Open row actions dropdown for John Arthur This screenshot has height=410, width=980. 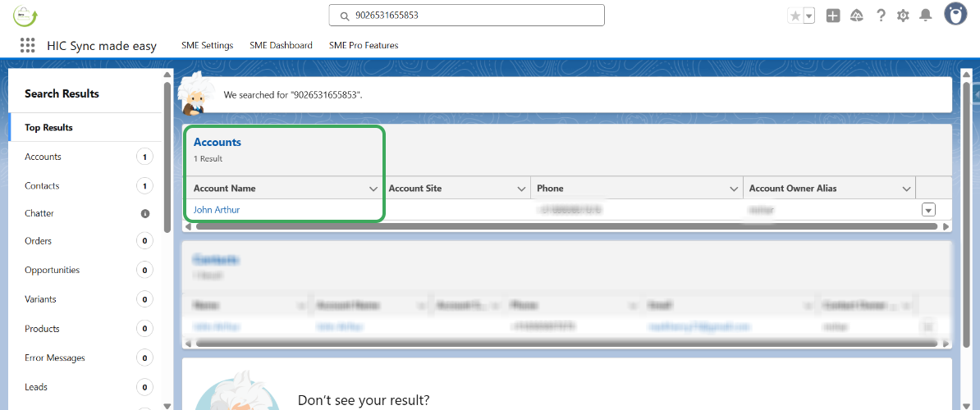click(x=928, y=210)
